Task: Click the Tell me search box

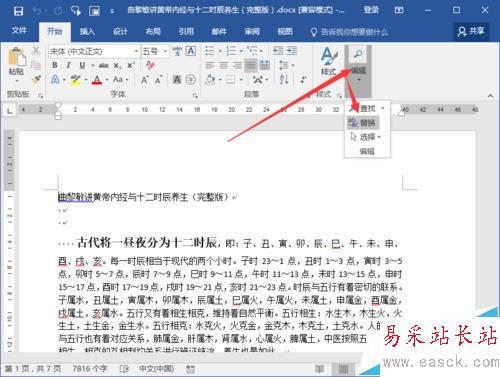Action: pos(350,32)
